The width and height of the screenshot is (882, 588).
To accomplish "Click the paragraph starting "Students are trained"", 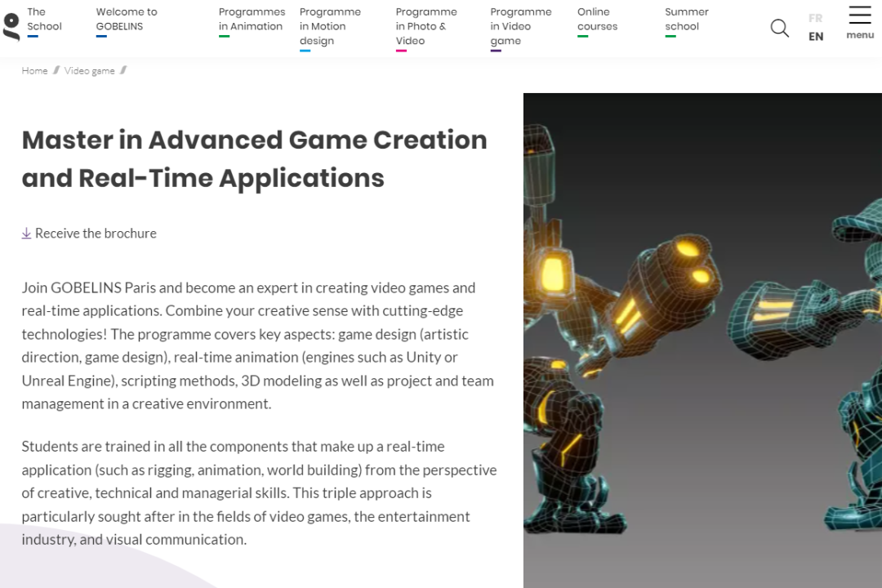I will pyautogui.click(x=260, y=493).
